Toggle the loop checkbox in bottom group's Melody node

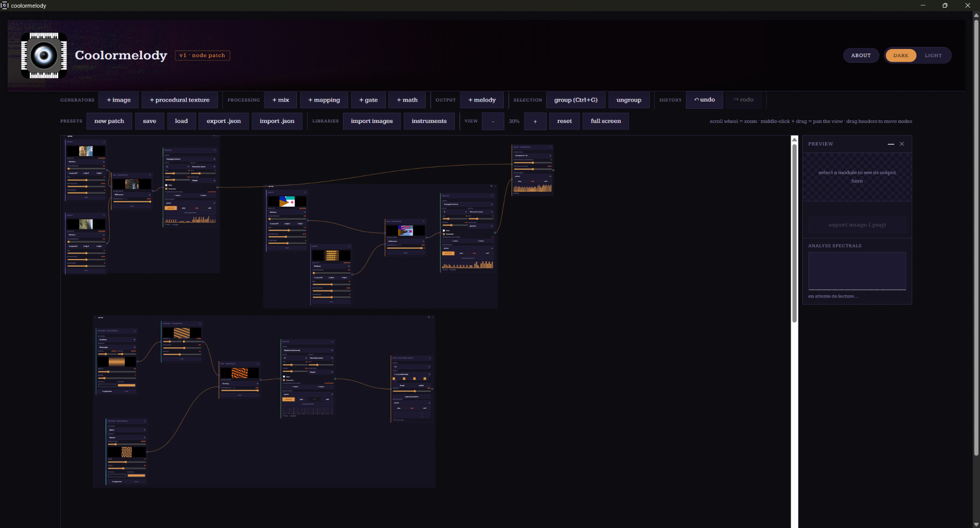[x=284, y=376]
